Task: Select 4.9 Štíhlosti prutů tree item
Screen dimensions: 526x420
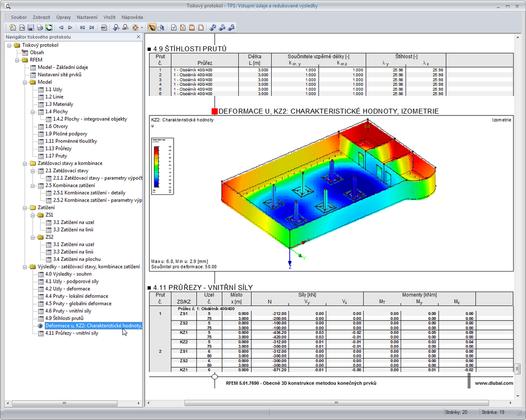Action: tap(64, 318)
